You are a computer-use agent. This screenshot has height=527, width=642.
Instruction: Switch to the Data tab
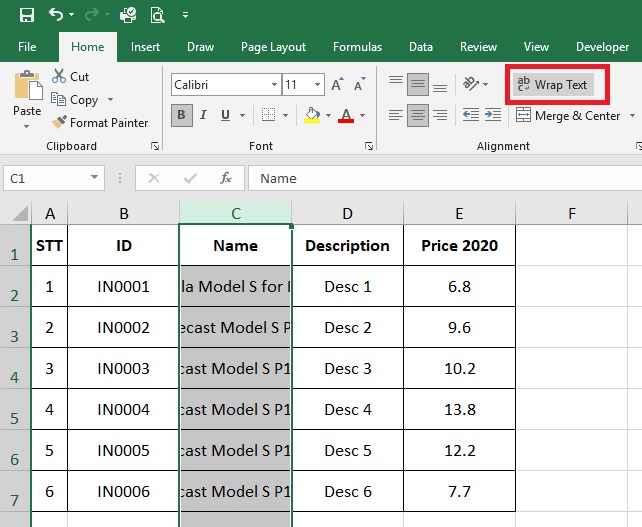[x=420, y=47]
